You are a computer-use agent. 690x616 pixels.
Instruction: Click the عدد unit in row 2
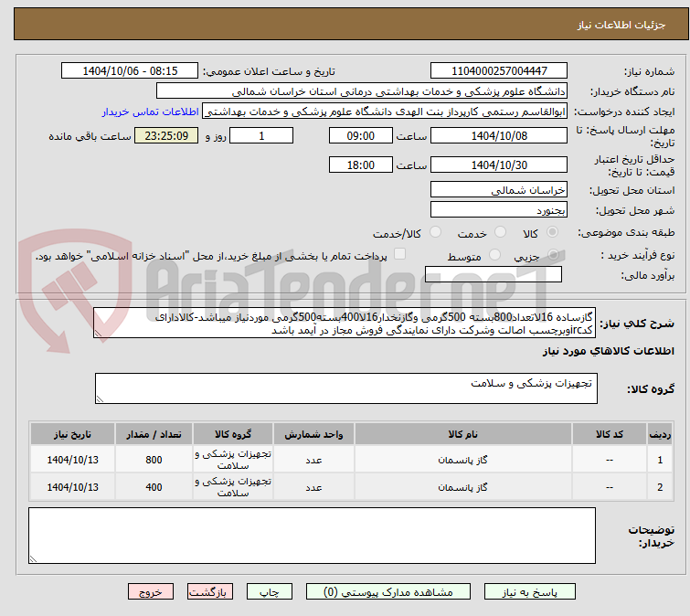coord(313,487)
